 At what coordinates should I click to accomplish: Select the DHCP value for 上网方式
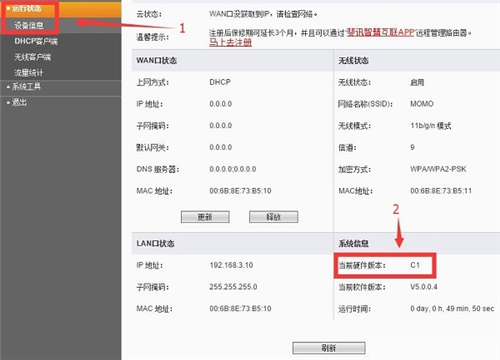click(220, 82)
